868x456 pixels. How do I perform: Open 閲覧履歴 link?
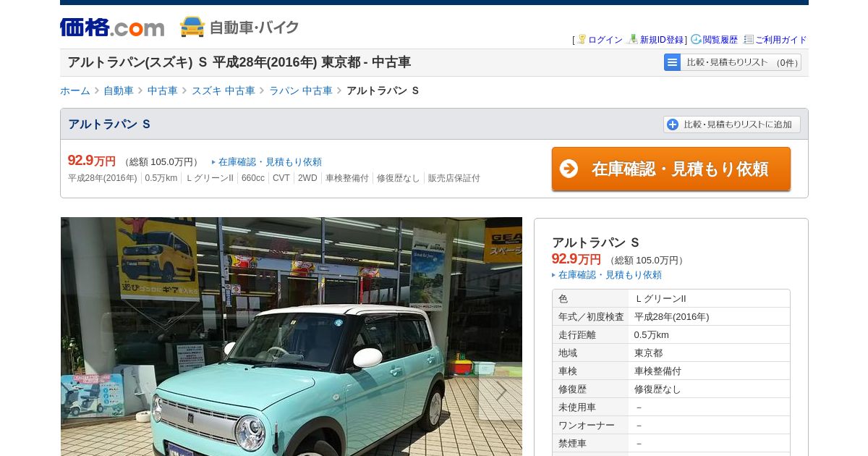click(x=720, y=40)
